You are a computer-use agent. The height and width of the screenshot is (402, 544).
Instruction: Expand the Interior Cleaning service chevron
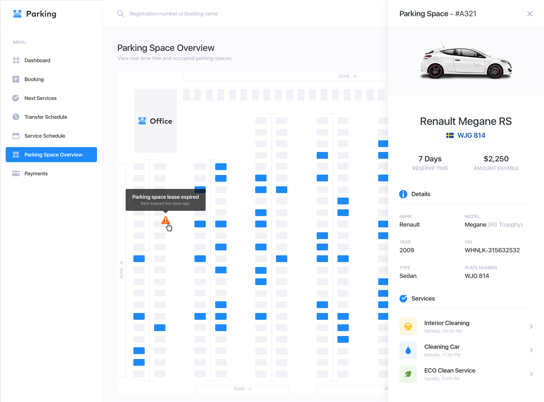(531, 326)
